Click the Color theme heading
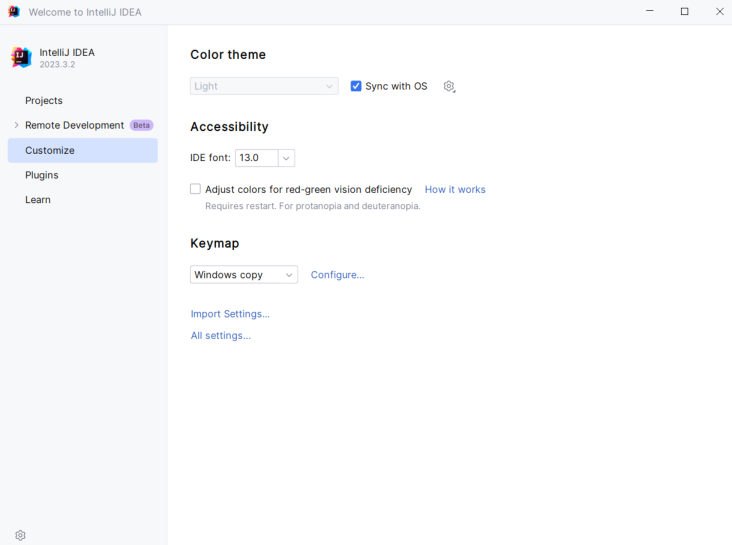 point(228,55)
